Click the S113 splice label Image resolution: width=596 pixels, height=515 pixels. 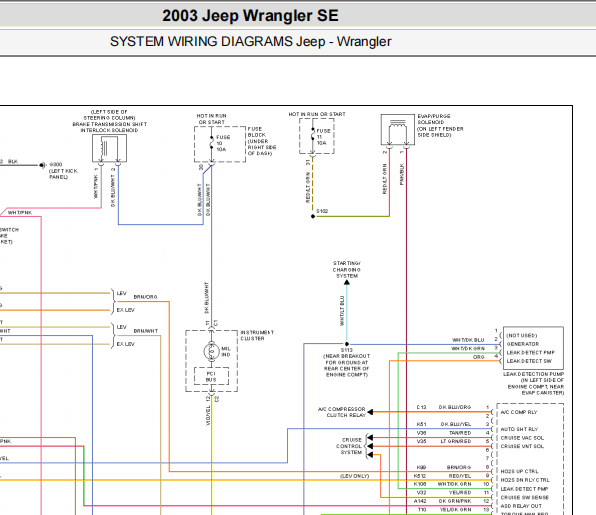pyautogui.click(x=347, y=350)
